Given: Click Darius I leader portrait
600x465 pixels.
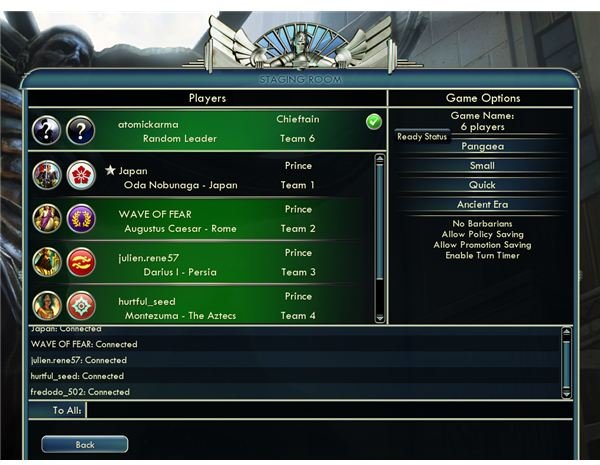Looking at the screenshot, I should point(47,262).
